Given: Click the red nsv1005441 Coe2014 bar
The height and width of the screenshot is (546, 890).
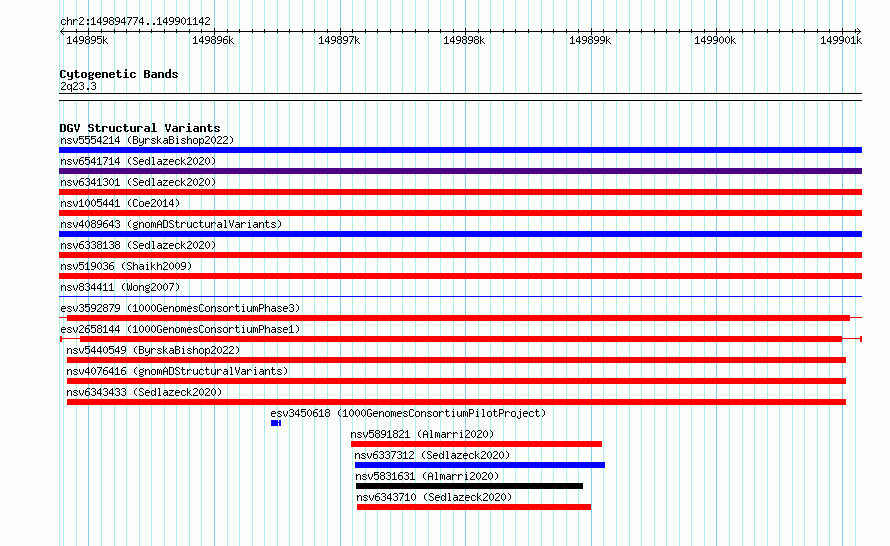Looking at the screenshot, I should coord(460,213).
